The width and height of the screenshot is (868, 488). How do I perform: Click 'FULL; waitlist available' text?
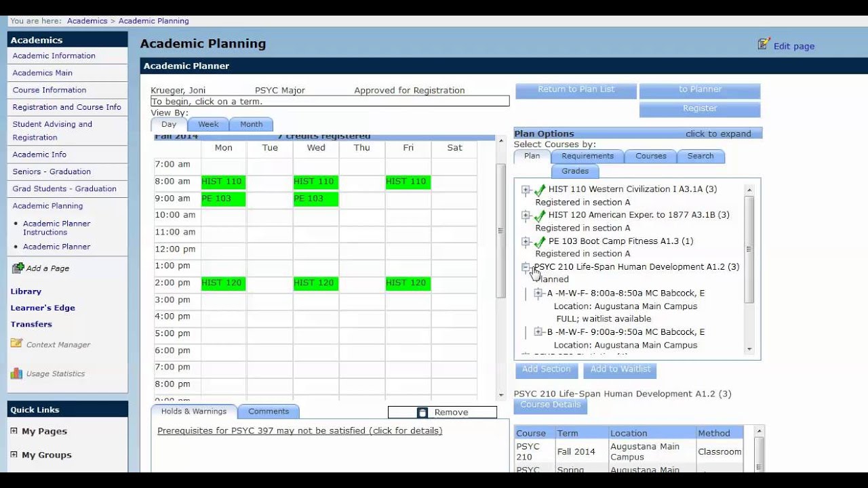coord(604,319)
